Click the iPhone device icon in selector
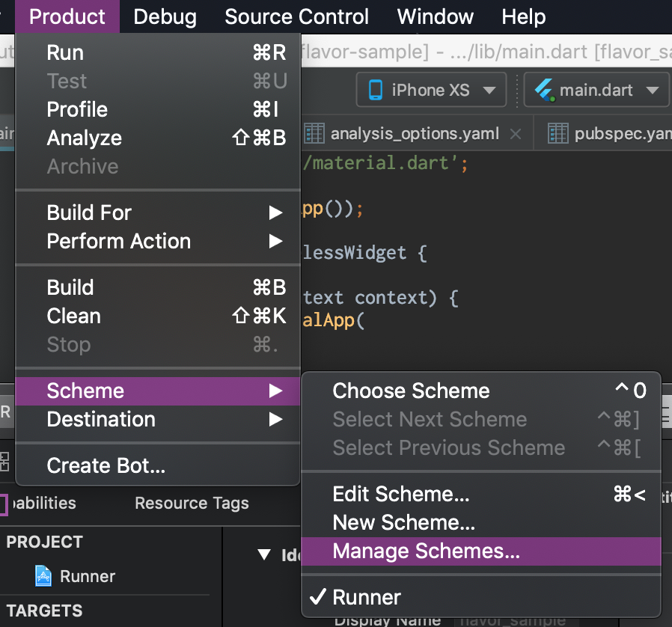Image resolution: width=672 pixels, height=627 pixels. click(x=376, y=91)
